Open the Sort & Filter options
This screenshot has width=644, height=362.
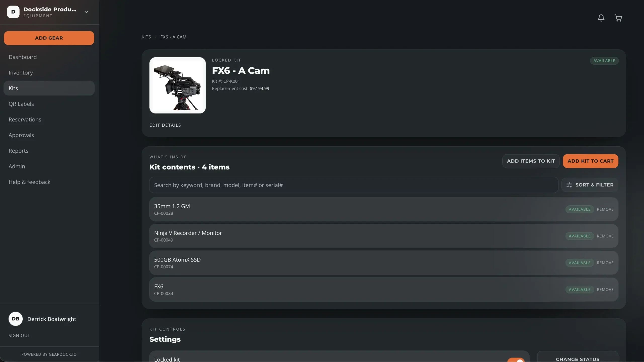590,185
